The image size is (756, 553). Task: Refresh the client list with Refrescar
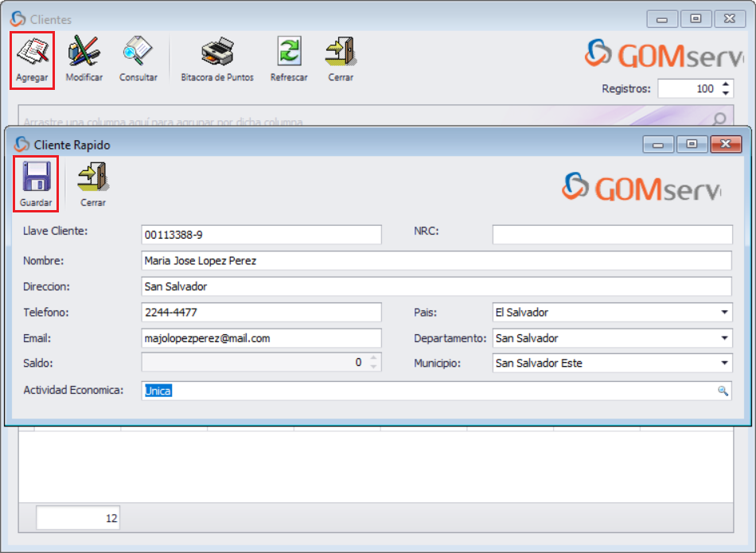click(x=288, y=56)
